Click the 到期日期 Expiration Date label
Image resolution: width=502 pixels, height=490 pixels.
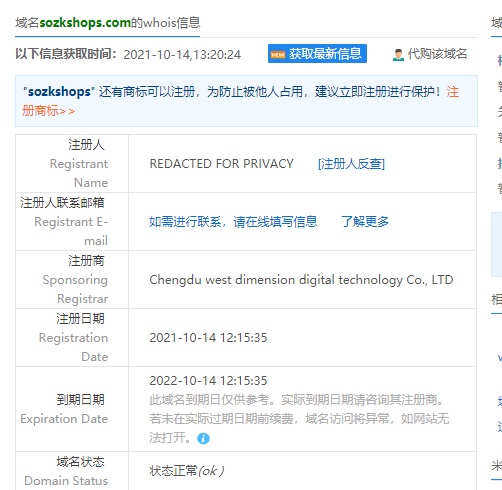pos(72,409)
